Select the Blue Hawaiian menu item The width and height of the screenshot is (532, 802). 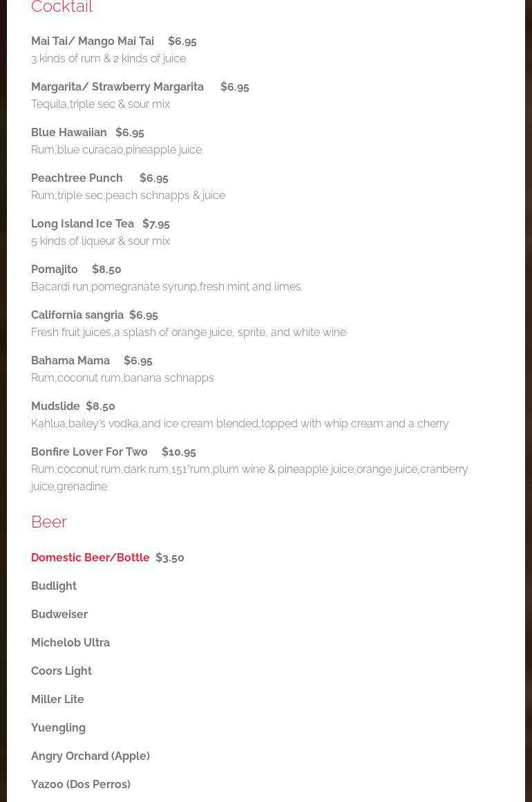(x=69, y=132)
